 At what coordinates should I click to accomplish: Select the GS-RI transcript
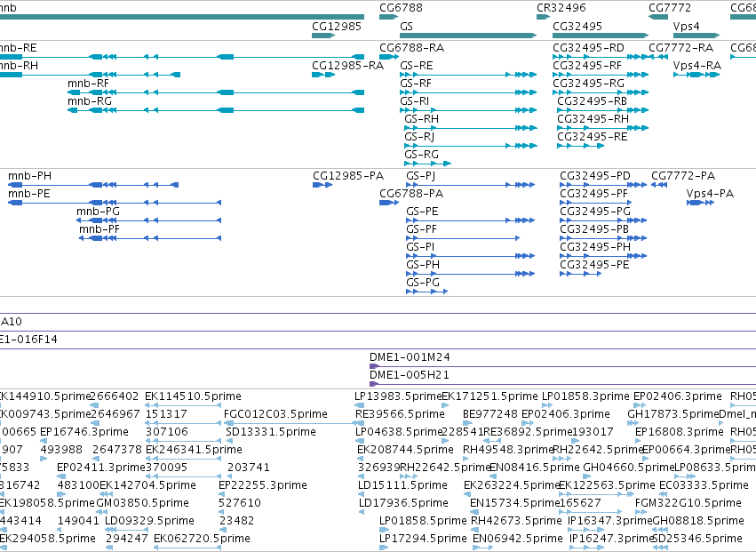tap(468, 110)
